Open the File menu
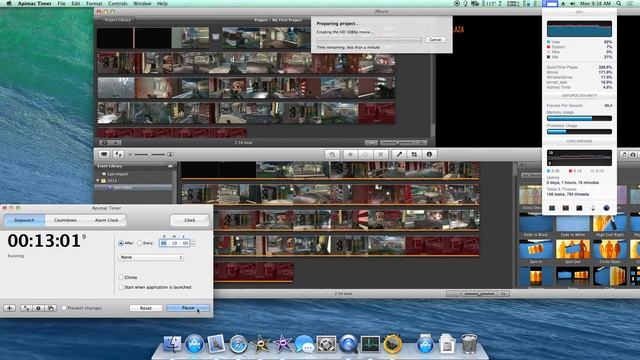Viewport: 640px width, 360px height. pos(61,3)
